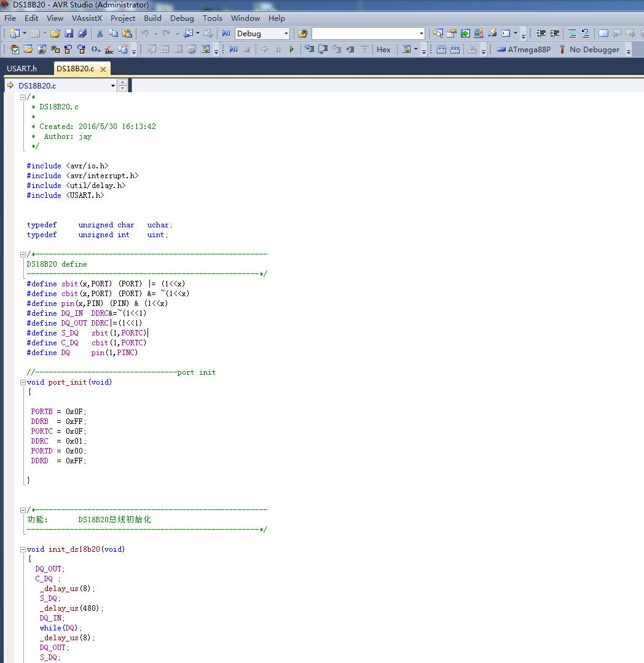Open the VAssistX menu
The height and width of the screenshot is (663, 644).
point(87,18)
